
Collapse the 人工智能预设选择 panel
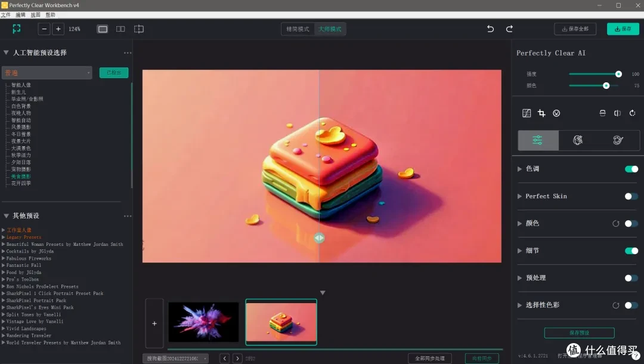point(6,53)
